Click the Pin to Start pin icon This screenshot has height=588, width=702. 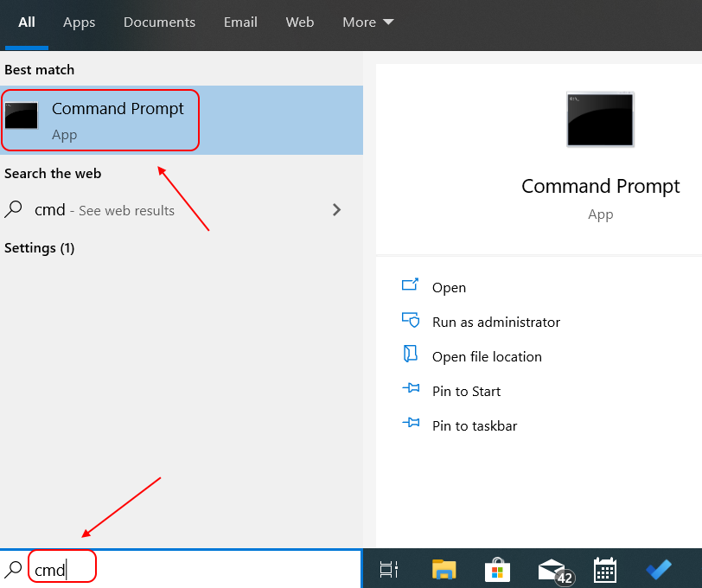411,387
